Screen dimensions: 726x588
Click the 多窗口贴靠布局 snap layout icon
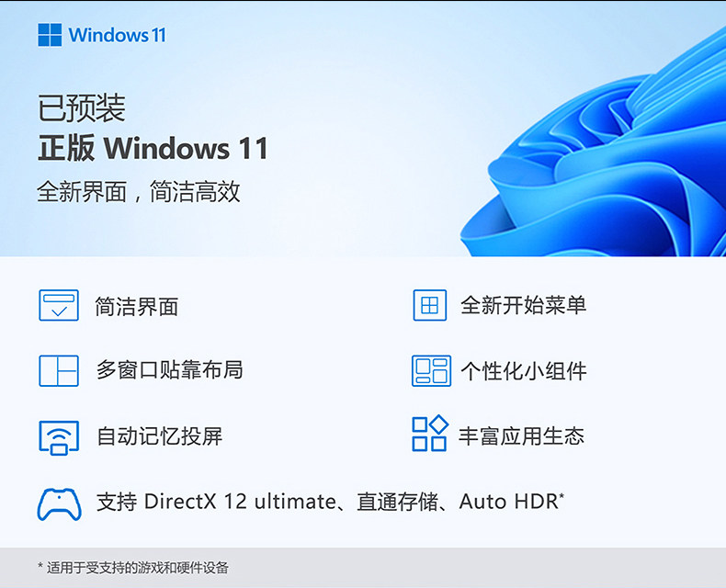click(x=59, y=371)
